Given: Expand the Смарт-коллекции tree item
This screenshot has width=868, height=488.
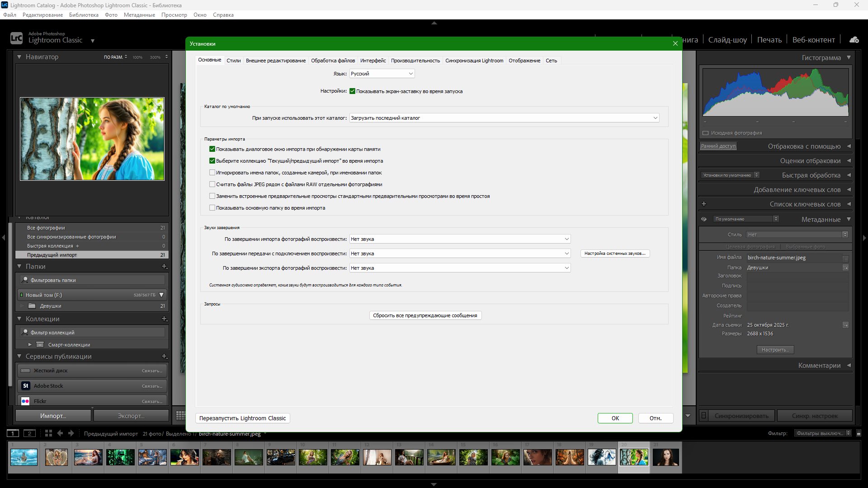Looking at the screenshot, I should 30,345.
